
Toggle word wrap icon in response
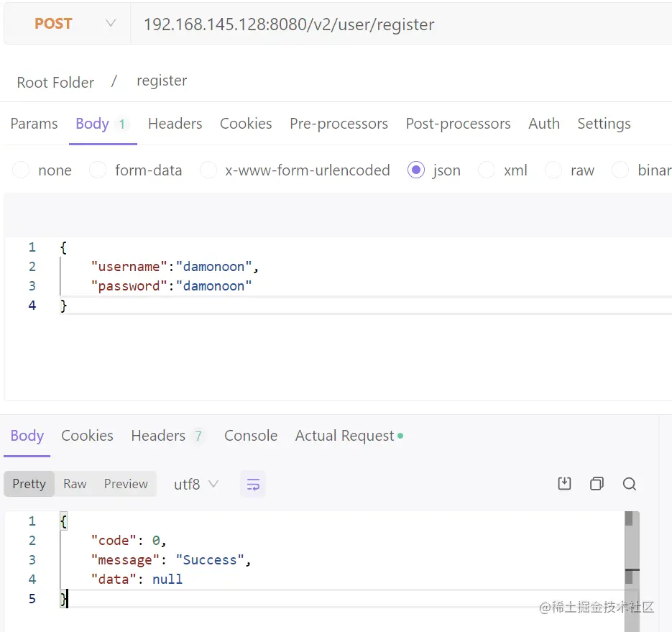point(253,484)
